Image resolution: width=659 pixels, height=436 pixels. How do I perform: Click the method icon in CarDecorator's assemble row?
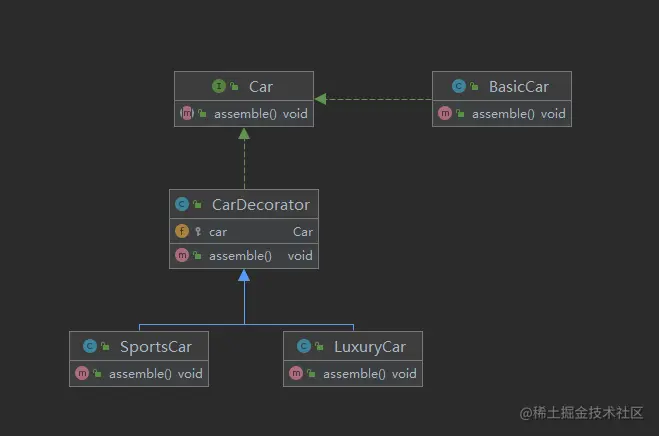[x=182, y=255]
